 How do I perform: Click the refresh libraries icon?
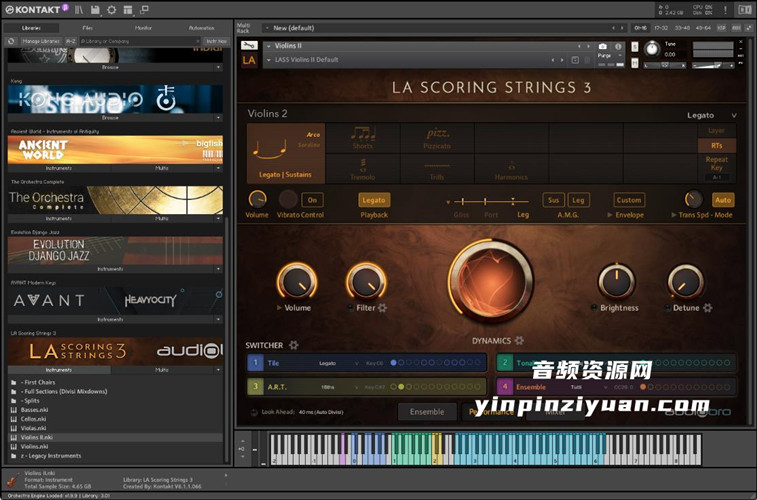[11, 42]
